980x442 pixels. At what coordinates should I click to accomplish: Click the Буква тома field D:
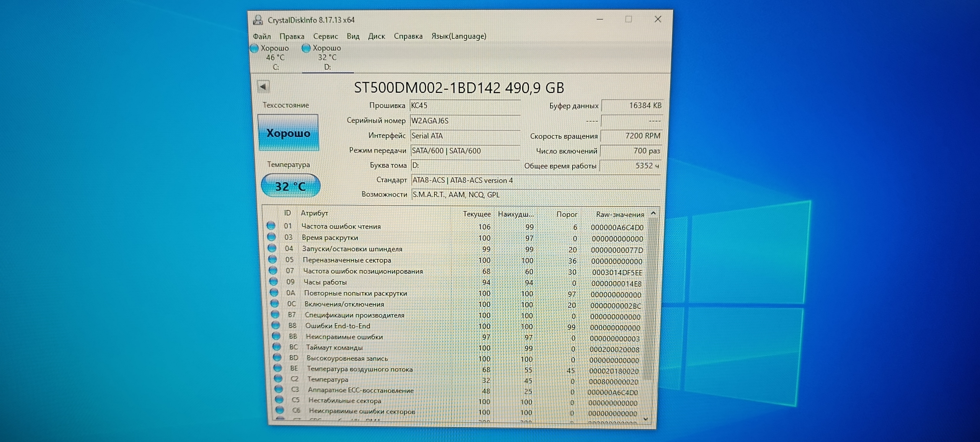tap(465, 165)
